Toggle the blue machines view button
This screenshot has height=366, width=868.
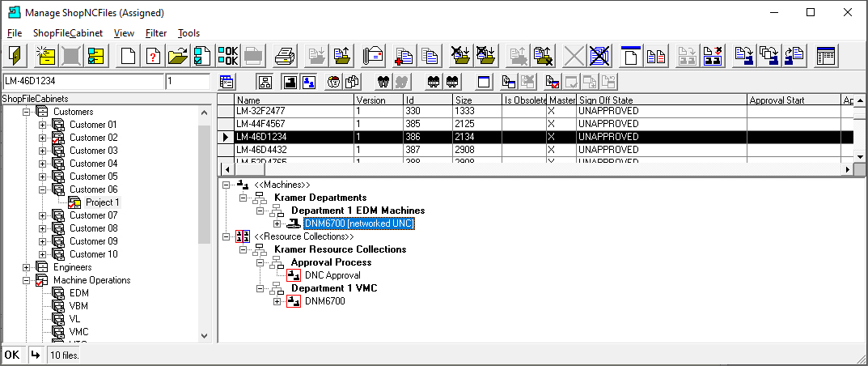[x=307, y=82]
